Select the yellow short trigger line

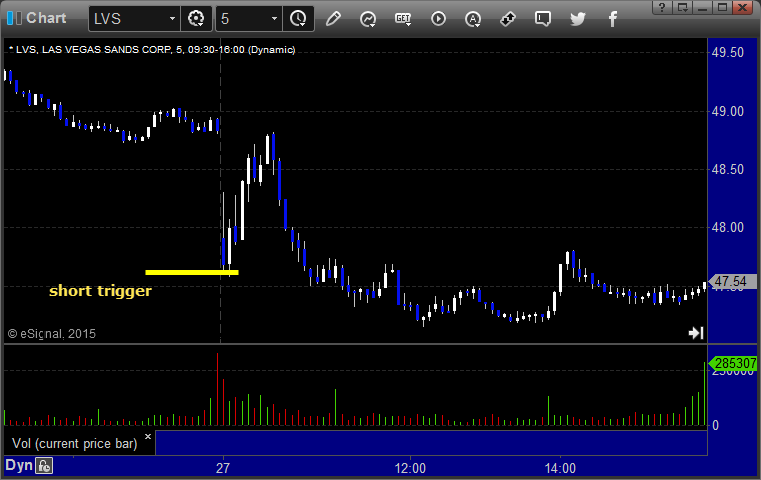coord(192,272)
